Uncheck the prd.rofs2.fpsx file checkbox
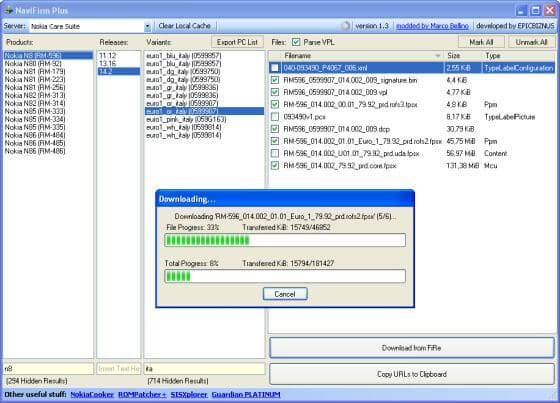This screenshot has height=403, width=560. click(x=275, y=141)
